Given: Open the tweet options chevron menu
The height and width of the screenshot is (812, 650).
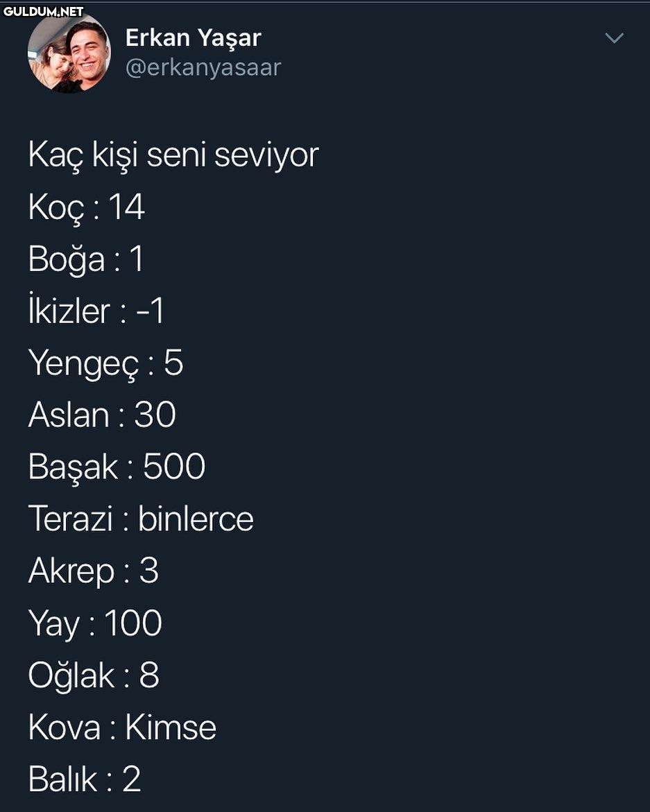Looking at the screenshot, I should 615,38.
